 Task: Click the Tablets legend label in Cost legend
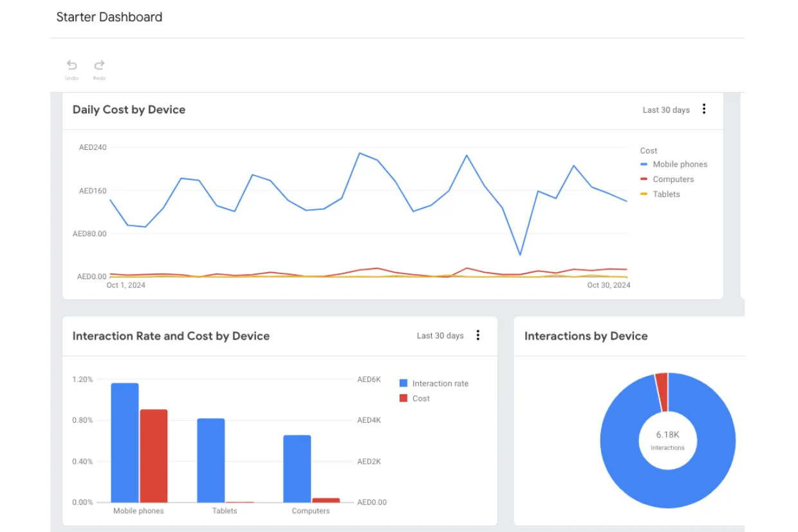[666, 194]
